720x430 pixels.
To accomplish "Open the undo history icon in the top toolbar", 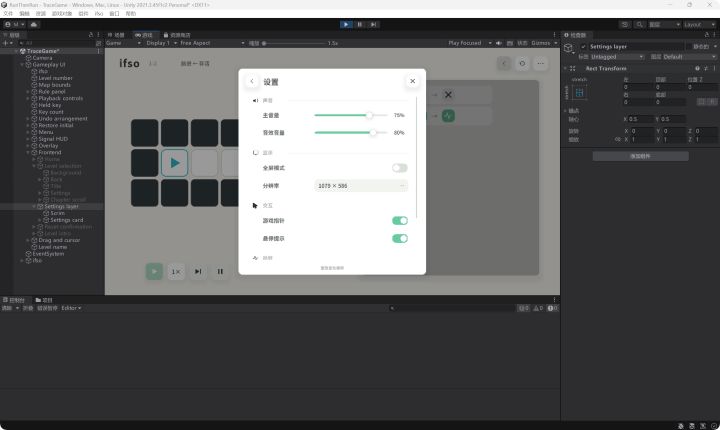I will [x=624, y=24].
